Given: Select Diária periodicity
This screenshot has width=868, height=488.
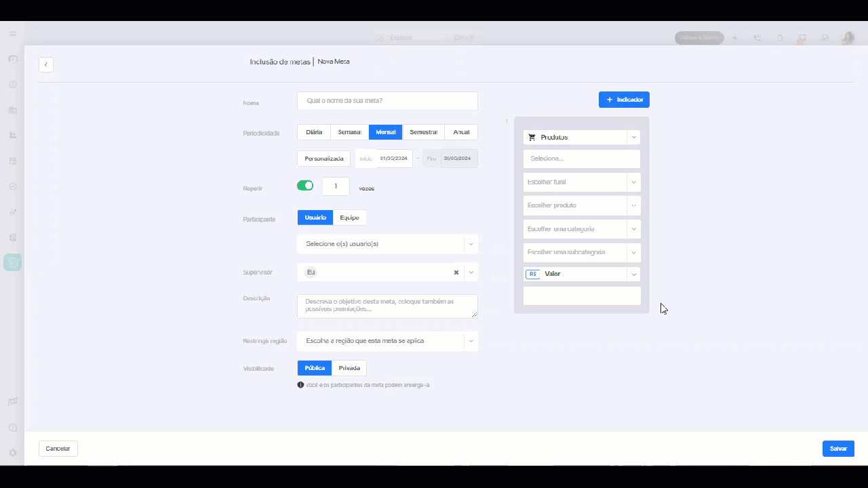Looking at the screenshot, I should coord(314,132).
